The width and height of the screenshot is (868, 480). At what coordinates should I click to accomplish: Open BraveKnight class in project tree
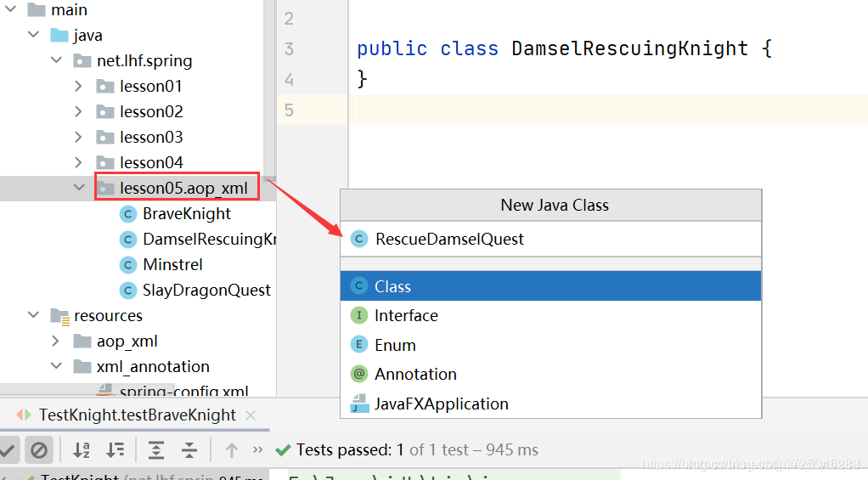[187, 214]
